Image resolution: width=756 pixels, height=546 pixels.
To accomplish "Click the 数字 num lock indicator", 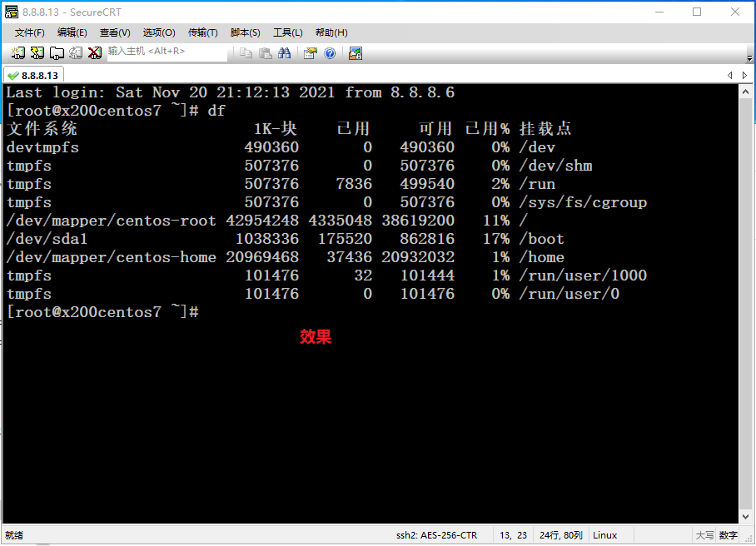I will (x=728, y=535).
